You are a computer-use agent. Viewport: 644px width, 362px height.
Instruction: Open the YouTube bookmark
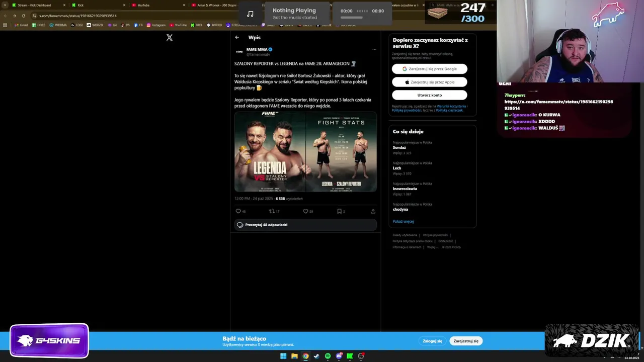178,25
